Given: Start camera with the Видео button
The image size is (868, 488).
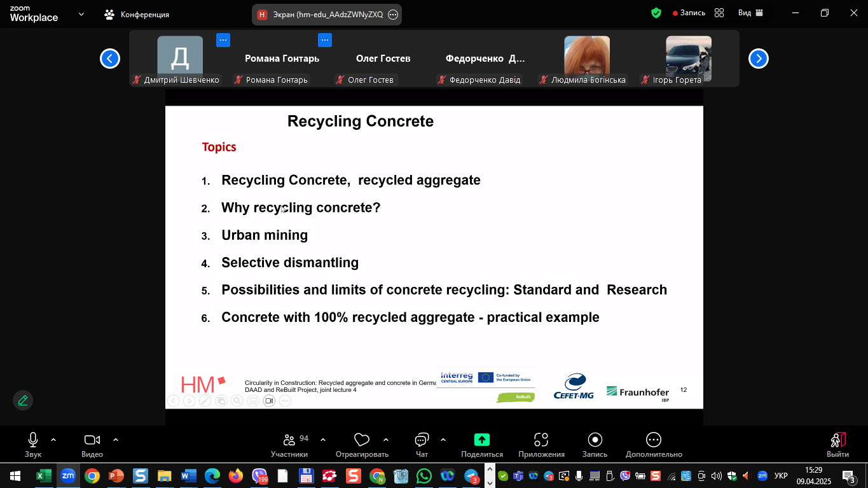Looking at the screenshot, I should 92,445.
